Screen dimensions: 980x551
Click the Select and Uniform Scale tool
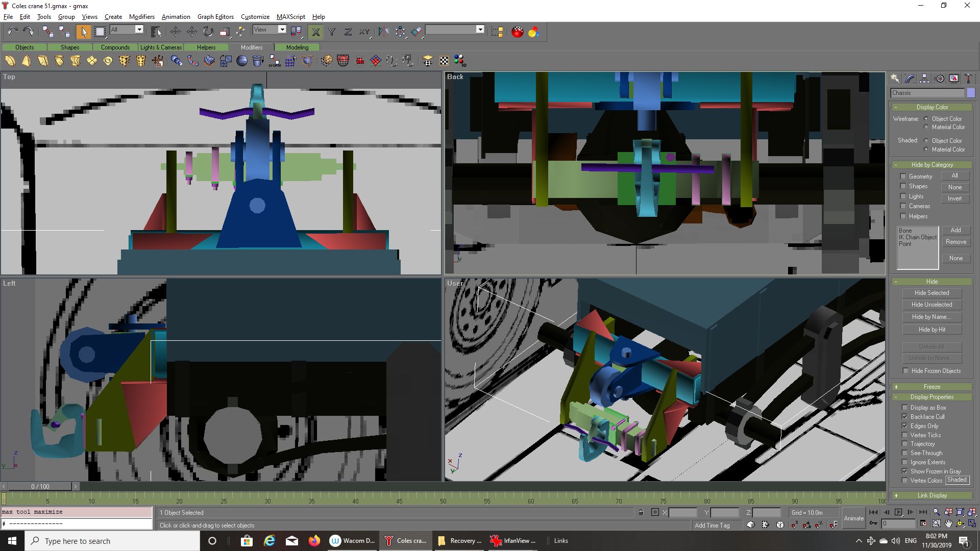click(224, 32)
